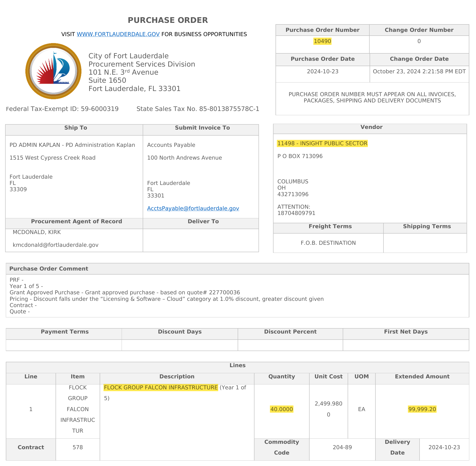The image size is (476, 466).
Task: Select the freight terms F.O.B. DESTINATION
Action: (328, 243)
